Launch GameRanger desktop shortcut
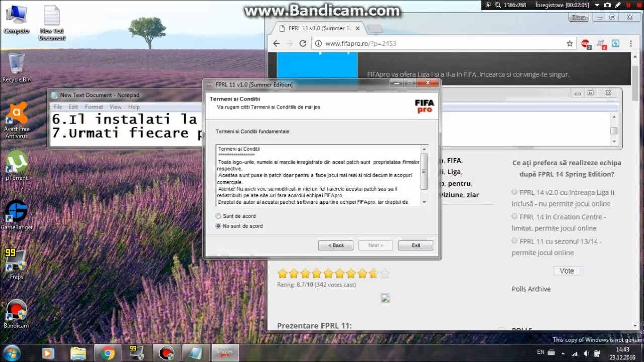This screenshot has width=644, height=362. coord(16,215)
